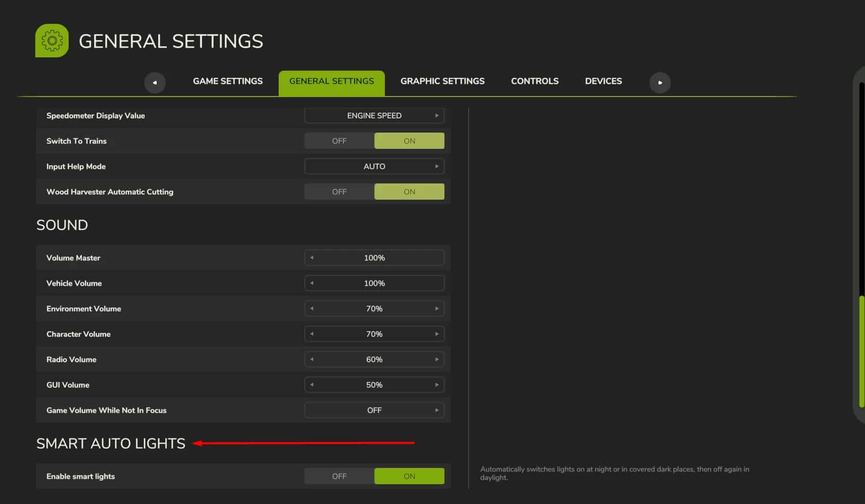This screenshot has height=504, width=865.
Task: Increase GUI Volume with right arrow
Action: point(436,385)
